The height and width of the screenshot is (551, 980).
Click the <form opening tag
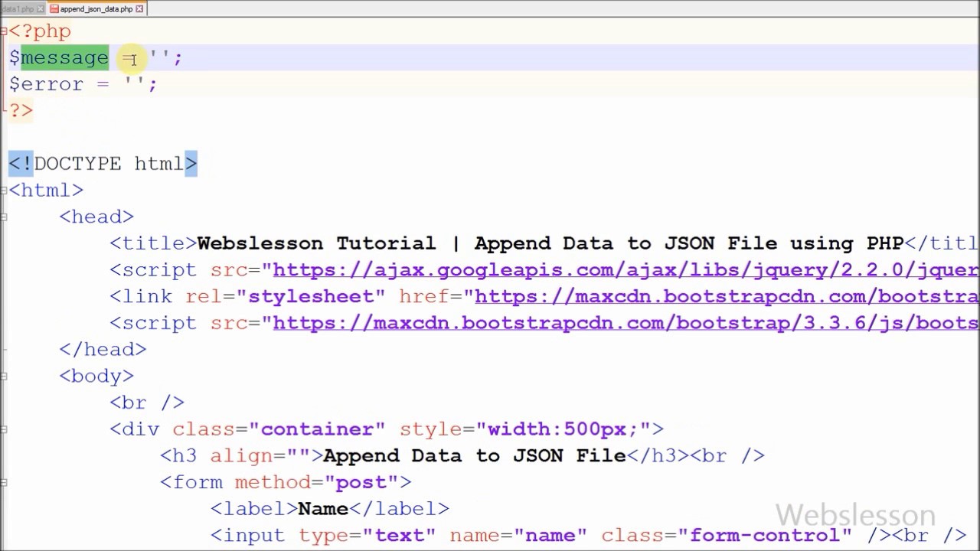(191, 482)
